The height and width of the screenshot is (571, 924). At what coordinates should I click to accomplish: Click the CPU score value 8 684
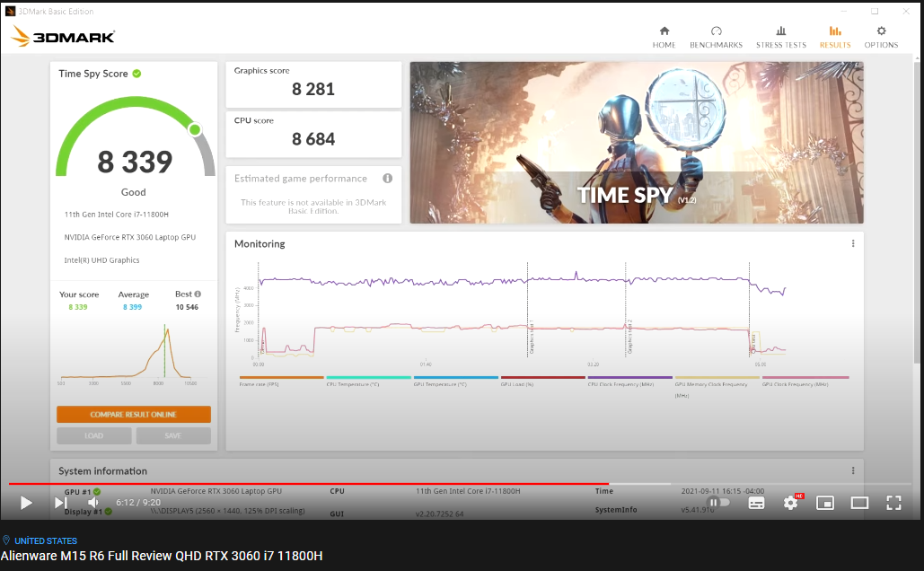pyautogui.click(x=312, y=140)
